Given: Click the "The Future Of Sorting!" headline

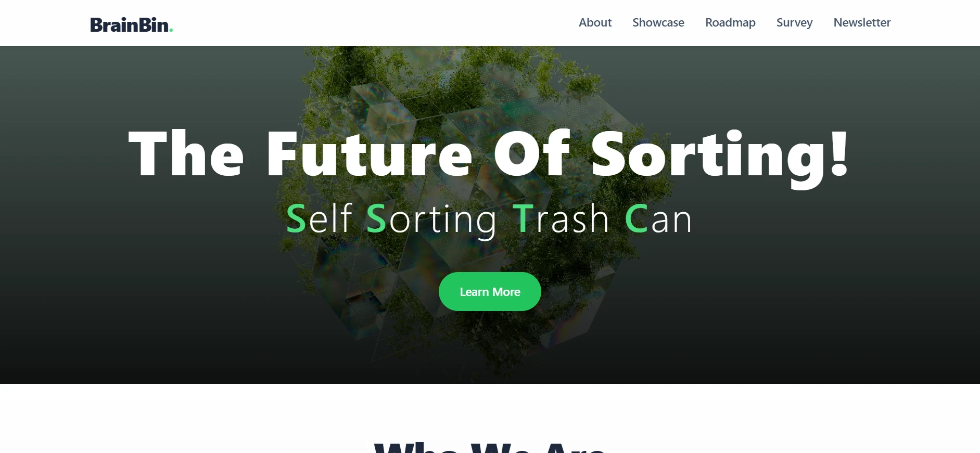Looking at the screenshot, I should click(x=489, y=155).
